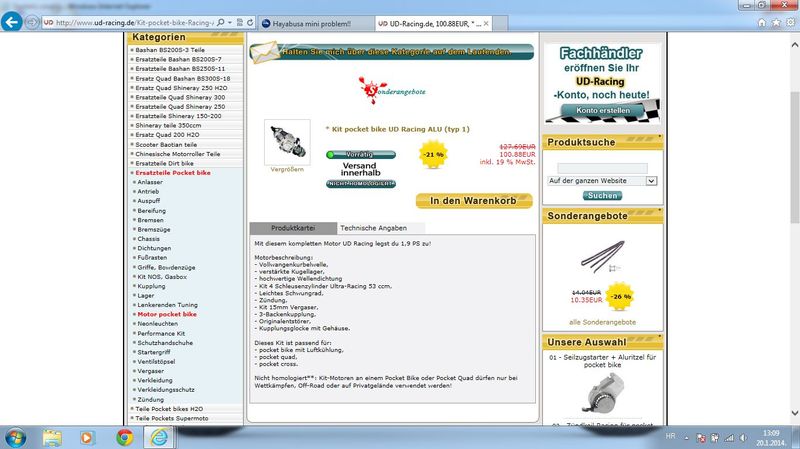Screen dimensions: 800x449
Task: Click the browser URL address field
Action: point(134,22)
